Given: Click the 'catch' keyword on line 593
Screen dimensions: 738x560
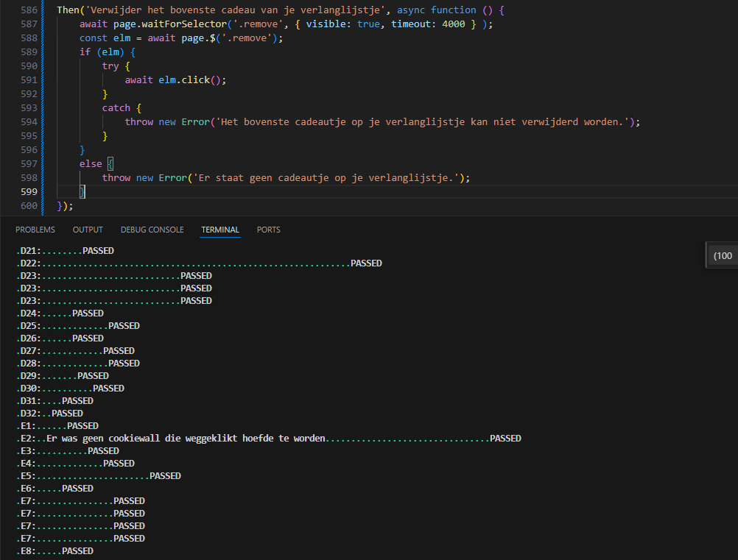Looking at the screenshot, I should pos(116,107).
